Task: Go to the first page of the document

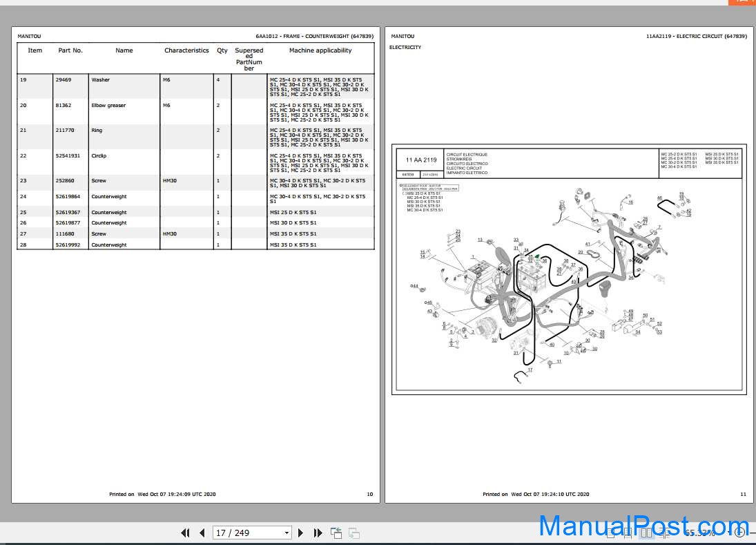Action: click(x=185, y=533)
